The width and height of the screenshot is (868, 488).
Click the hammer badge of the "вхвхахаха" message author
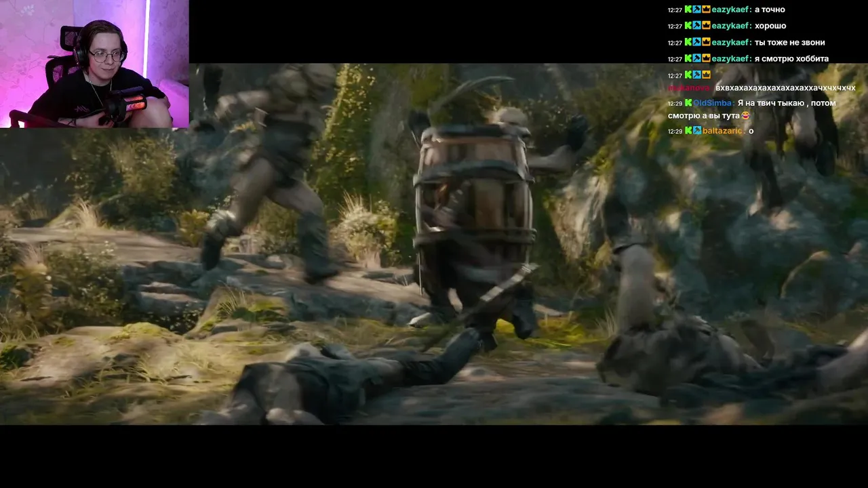pos(697,75)
